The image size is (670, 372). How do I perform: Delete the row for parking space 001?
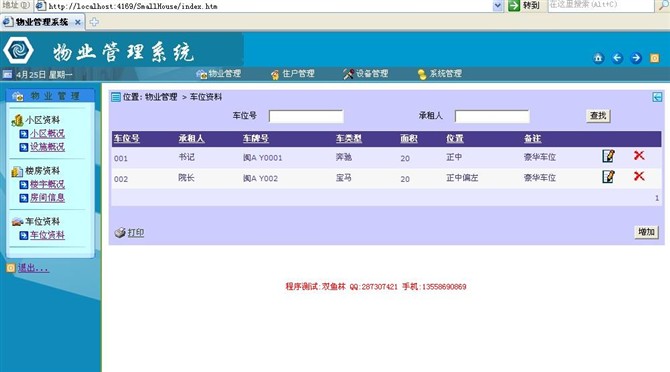tap(639, 155)
